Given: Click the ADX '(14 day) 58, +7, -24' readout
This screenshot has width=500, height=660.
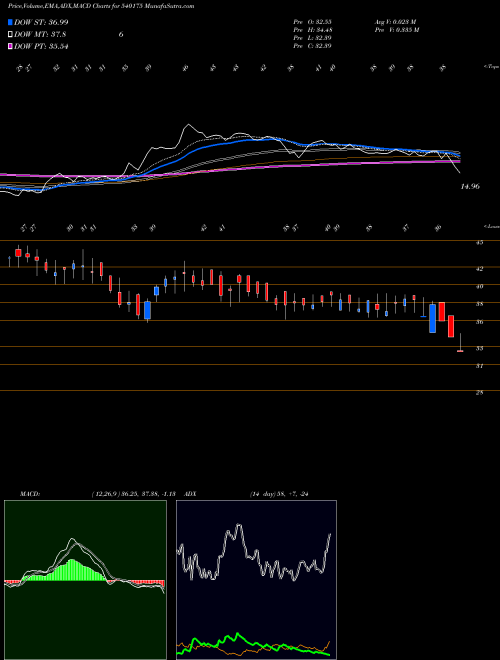Looking at the screenshot, I should (x=279, y=494).
